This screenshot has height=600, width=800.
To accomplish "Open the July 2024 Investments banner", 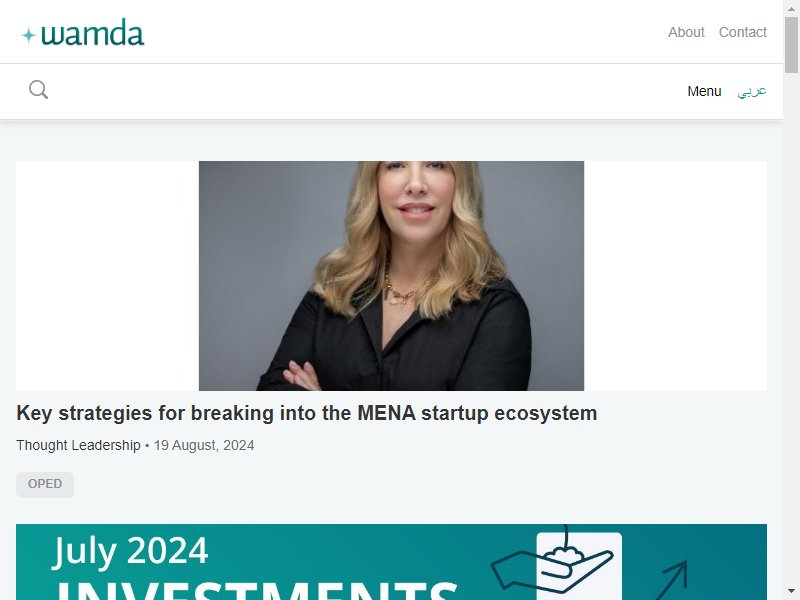I will [x=391, y=562].
